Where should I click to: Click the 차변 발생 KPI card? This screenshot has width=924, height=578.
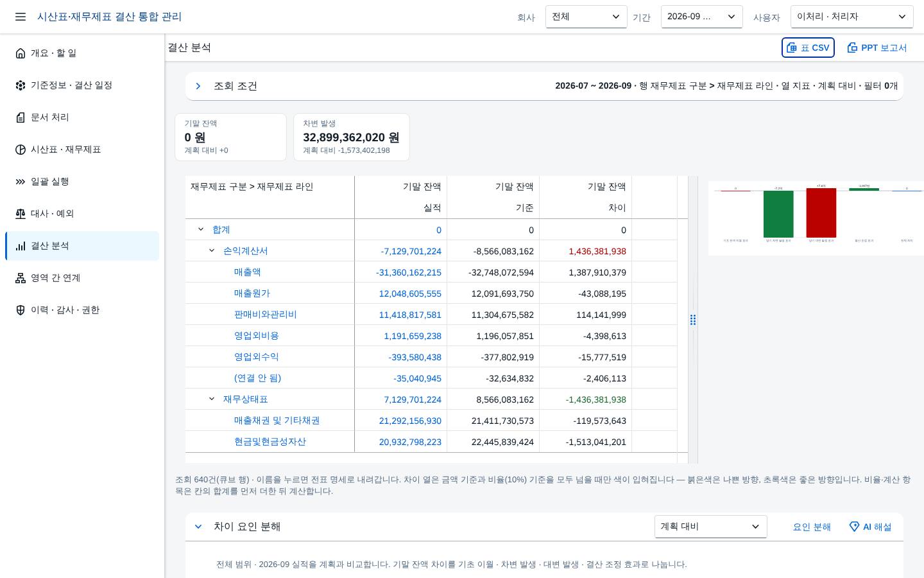[x=352, y=137]
